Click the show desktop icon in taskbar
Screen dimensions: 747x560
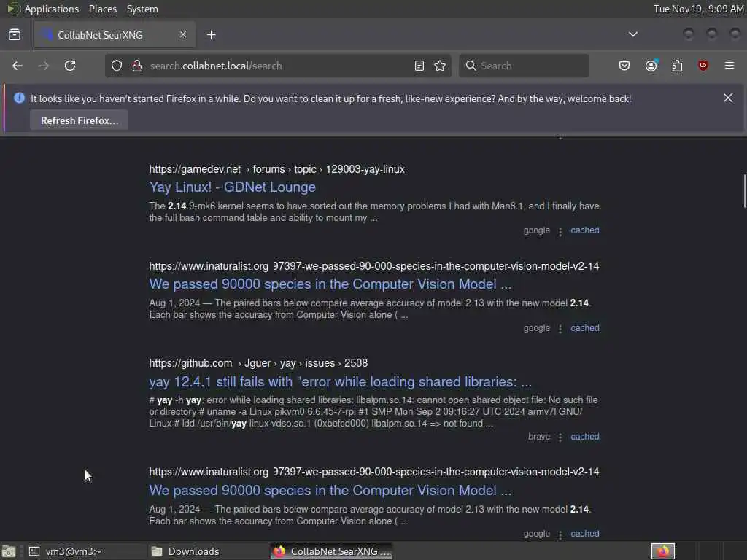(x=9, y=551)
